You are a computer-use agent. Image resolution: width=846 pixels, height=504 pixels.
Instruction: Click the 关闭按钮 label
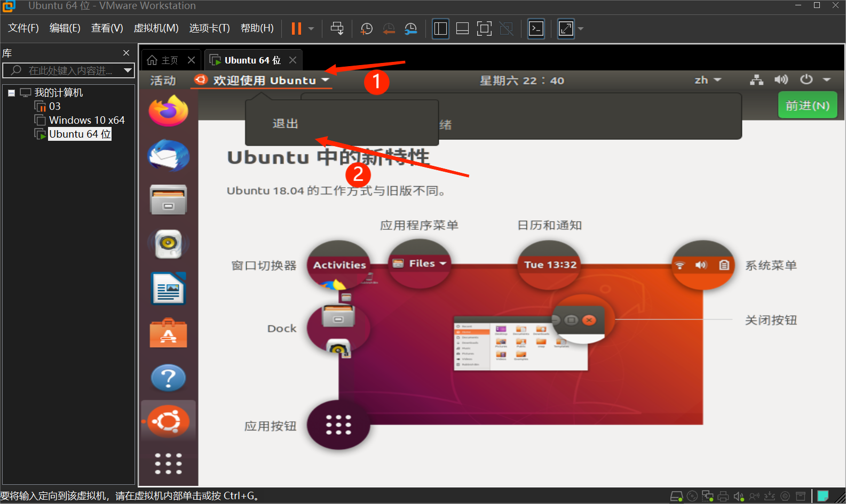(x=771, y=321)
